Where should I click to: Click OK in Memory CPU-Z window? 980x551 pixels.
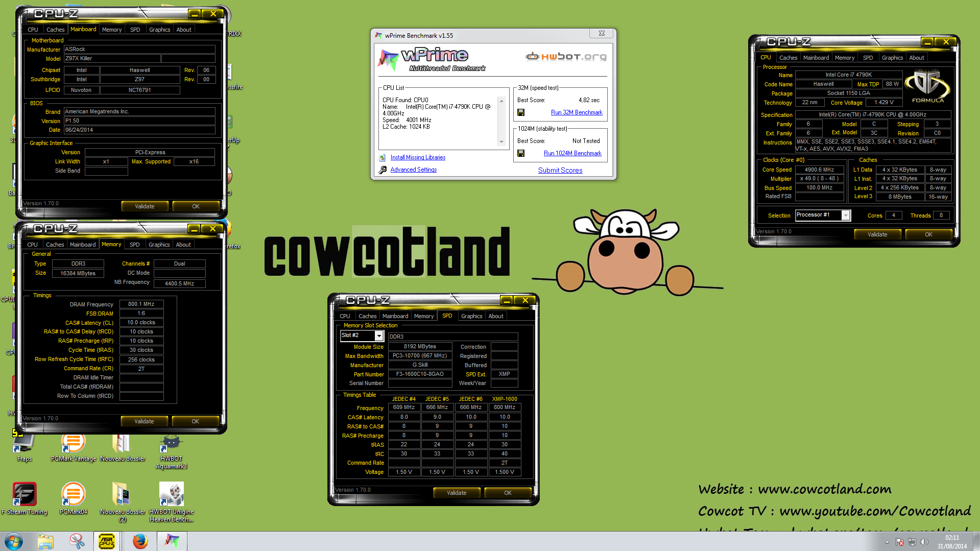195,421
